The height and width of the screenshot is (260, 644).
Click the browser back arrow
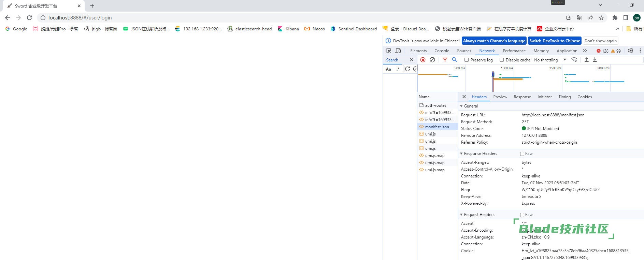[8, 18]
